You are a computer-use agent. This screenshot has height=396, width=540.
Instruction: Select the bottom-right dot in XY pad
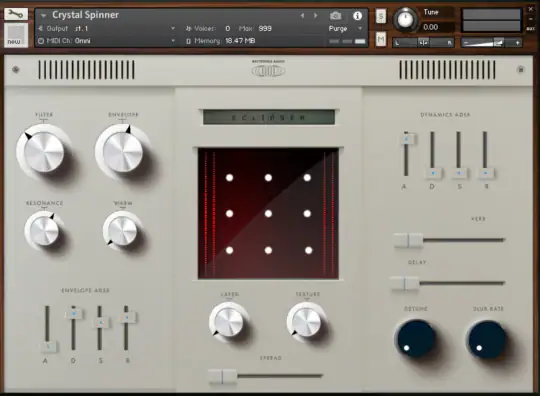pyautogui.click(x=309, y=250)
